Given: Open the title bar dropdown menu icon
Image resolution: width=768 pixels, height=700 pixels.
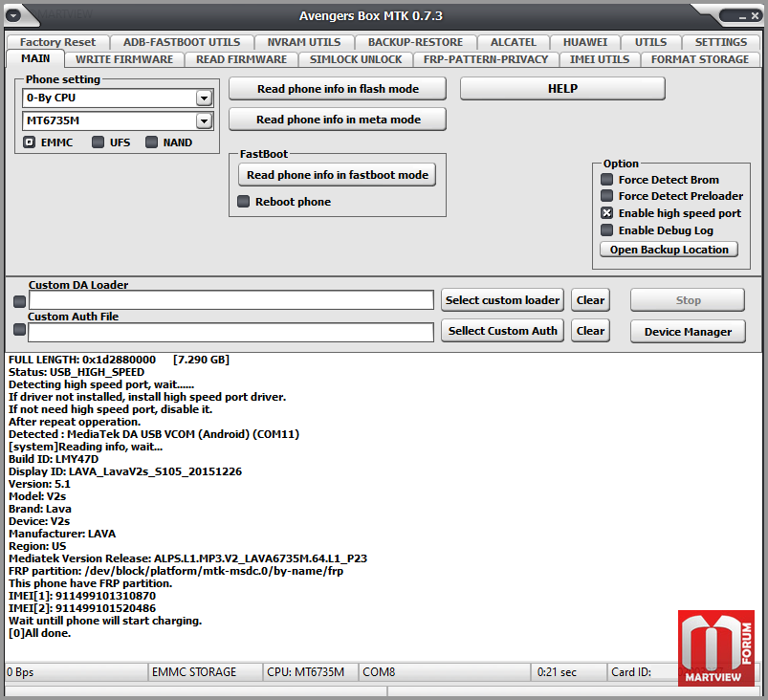Looking at the screenshot, I should pos(13,15).
